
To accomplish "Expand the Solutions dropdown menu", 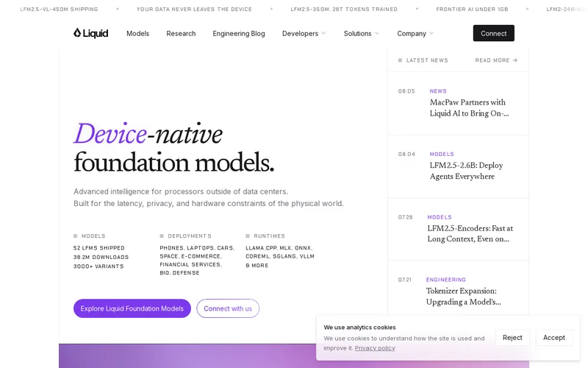I will pyautogui.click(x=361, y=33).
